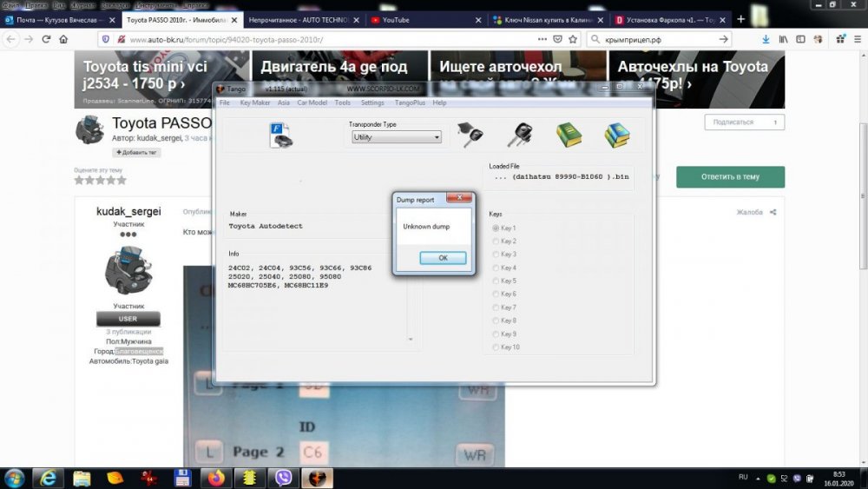Open the stacked books icon
This screenshot has width=868, height=489.
tap(616, 135)
